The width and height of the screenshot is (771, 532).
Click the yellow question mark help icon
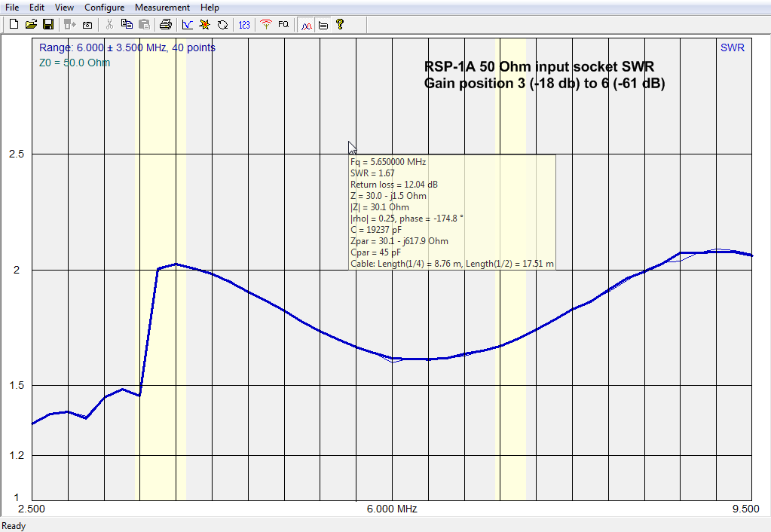click(340, 24)
